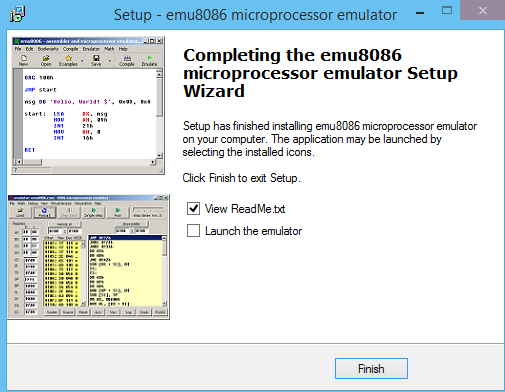This screenshot has height=392, width=505.
Task: Click the emu8086 code editor preview image
Action: (x=88, y=105)
